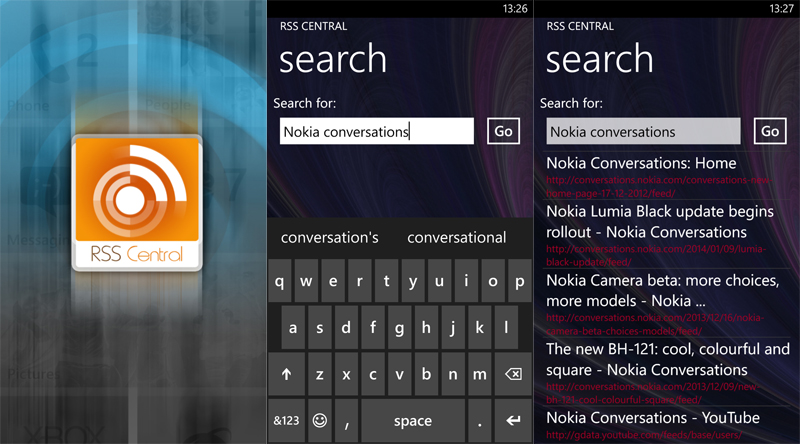Tap Go next to the active search field
The image size is (800, 444).
point(503,131)
